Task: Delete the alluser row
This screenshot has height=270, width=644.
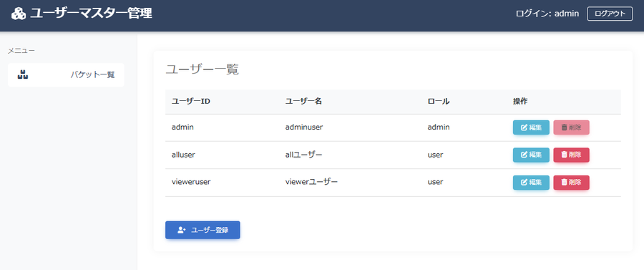Action: (571, 155)
